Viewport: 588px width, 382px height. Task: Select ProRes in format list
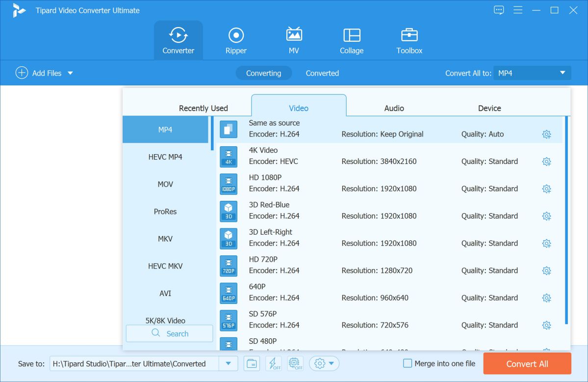tap(165, 212)
